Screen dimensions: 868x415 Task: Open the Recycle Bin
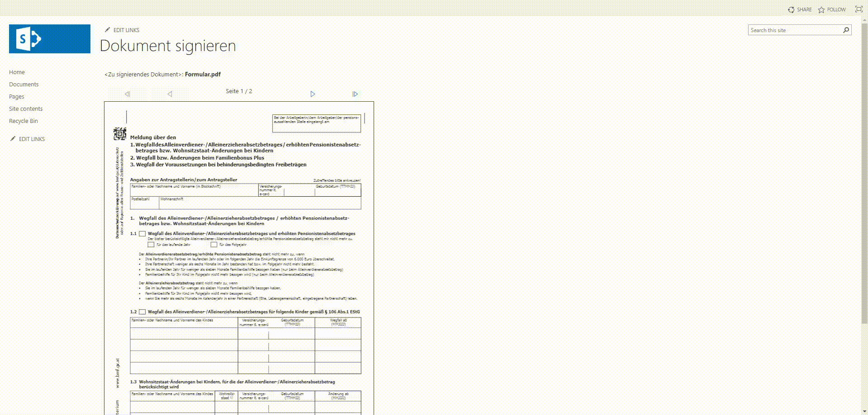pyautogui.click(x=23, y=121)
